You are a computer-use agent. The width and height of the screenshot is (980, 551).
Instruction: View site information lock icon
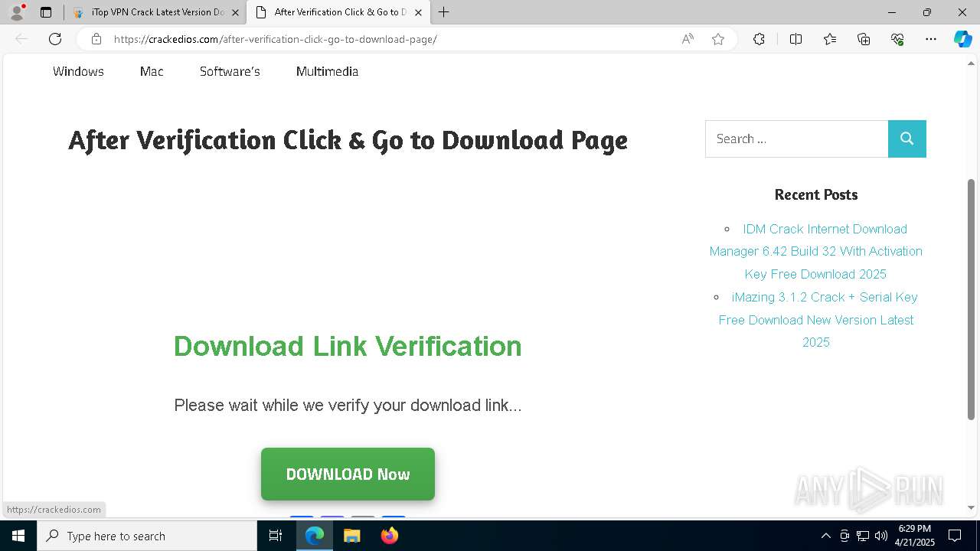(96, 39)
